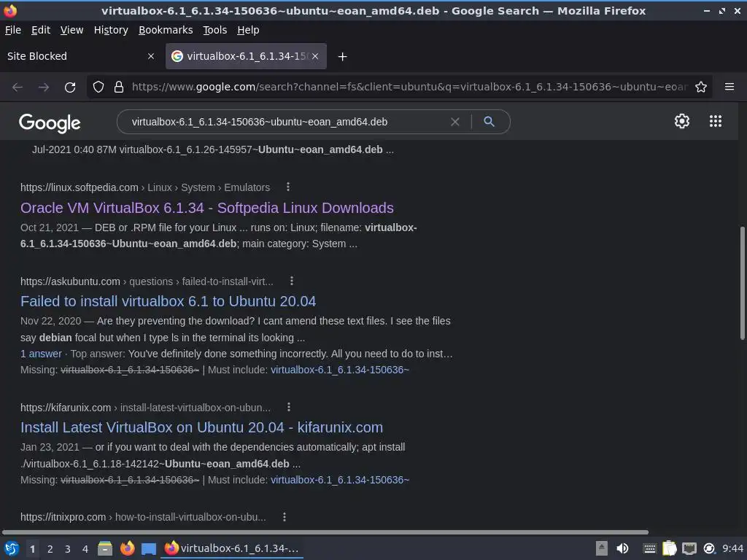Open Failed to install virtualbox 6.1 link
This screenshot has height=560, width=747.
tap(168, 301)
